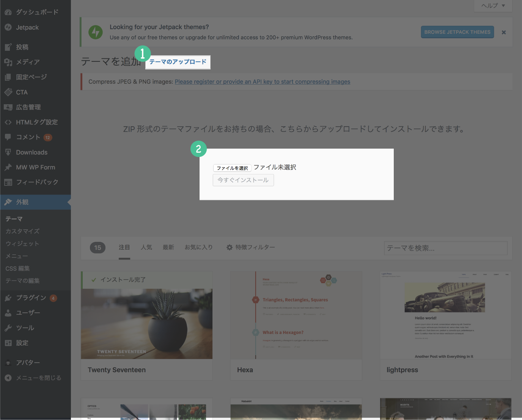
Task: Click the comments count badge 12
Action: (x=48, y=138)
